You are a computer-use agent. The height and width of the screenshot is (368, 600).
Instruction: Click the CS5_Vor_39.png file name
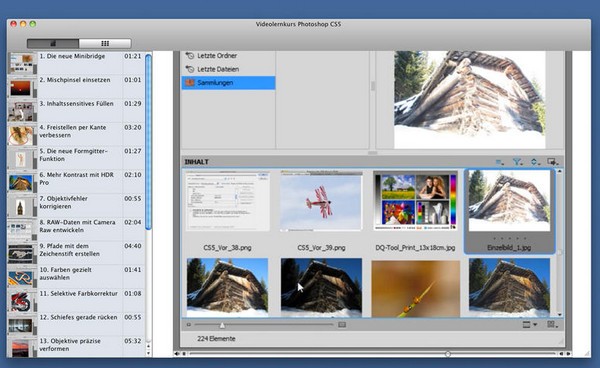321,248
